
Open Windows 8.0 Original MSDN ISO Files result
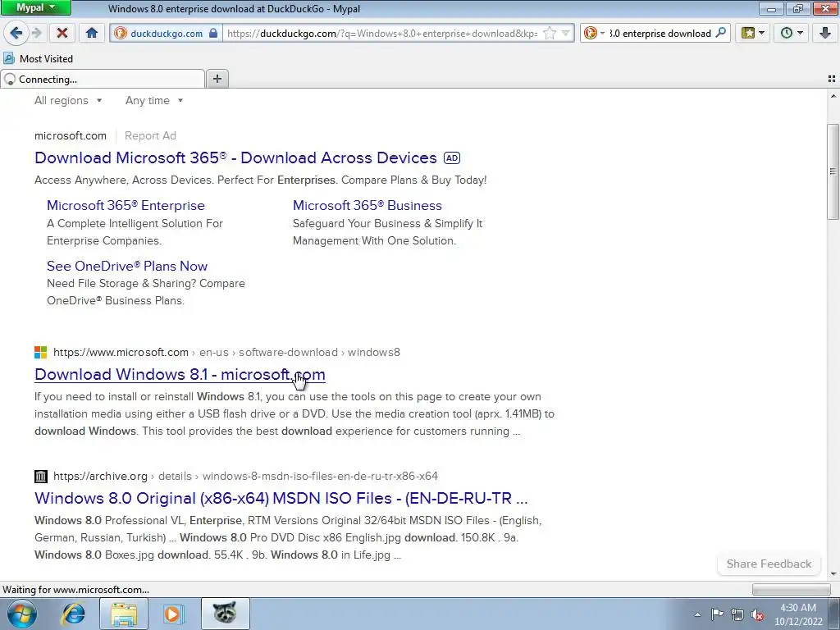[281, 498]
